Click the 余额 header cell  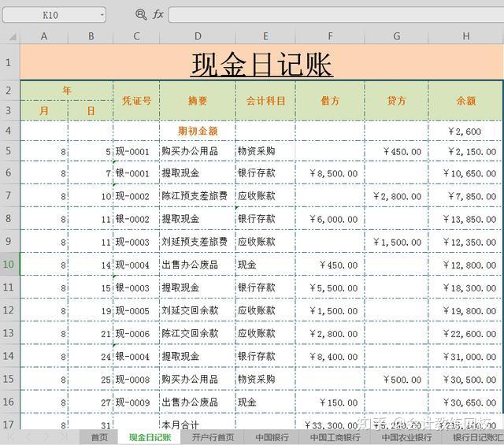(465, 101)
